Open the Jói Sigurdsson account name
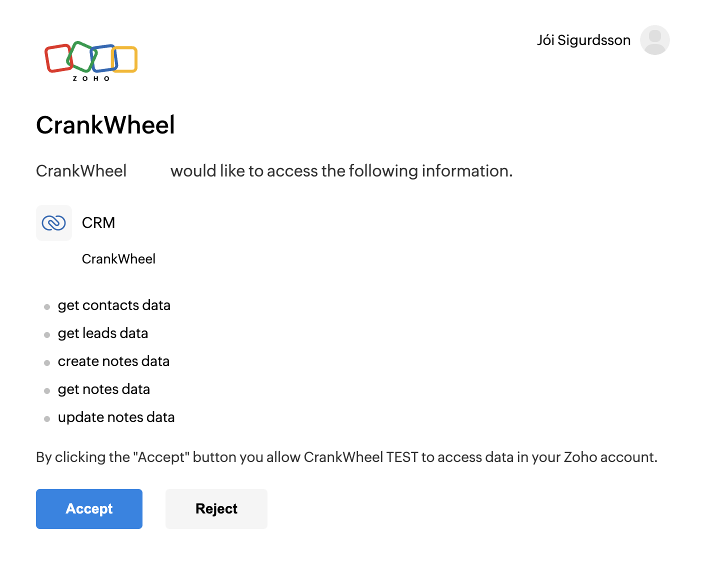728x566 pixels. (x=583, y=40)
